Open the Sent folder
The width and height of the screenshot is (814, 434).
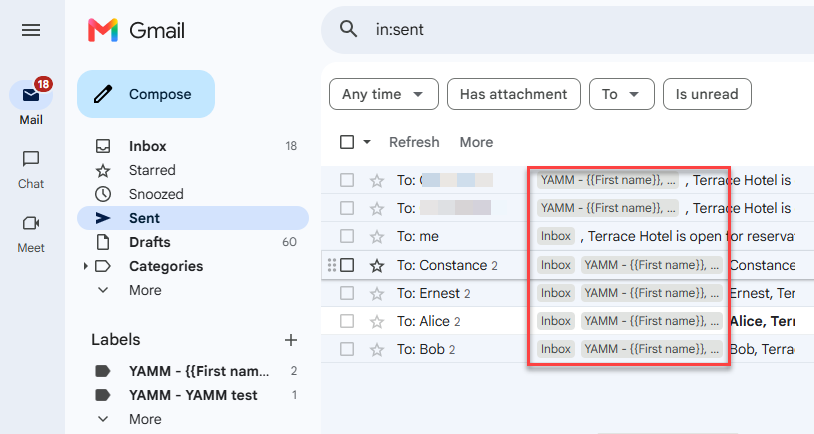click(193, 218)
